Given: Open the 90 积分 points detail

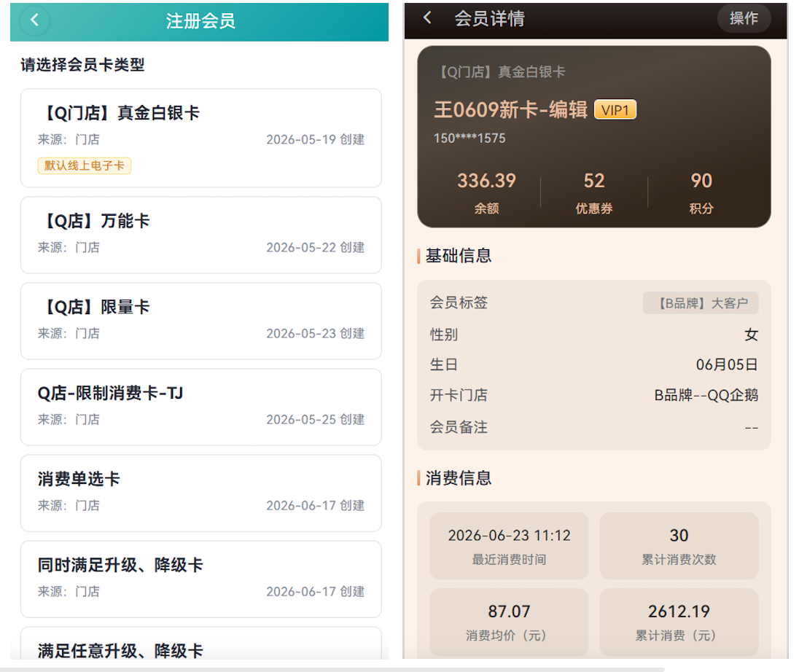Looking at the screenshot, I should (701, 192).
